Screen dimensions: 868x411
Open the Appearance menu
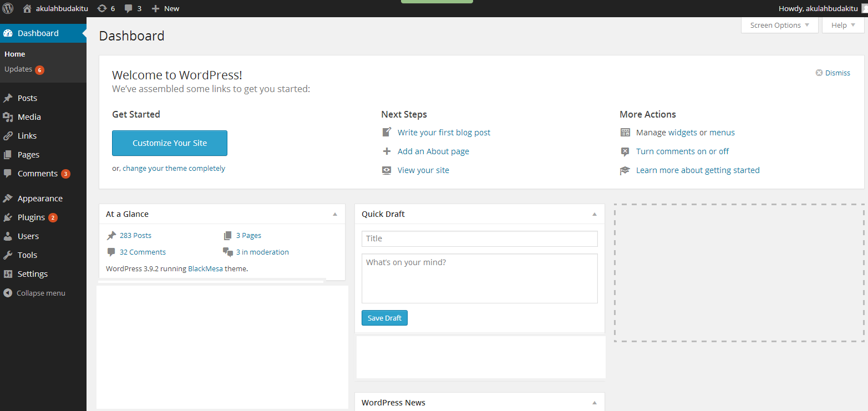point(40,199)
